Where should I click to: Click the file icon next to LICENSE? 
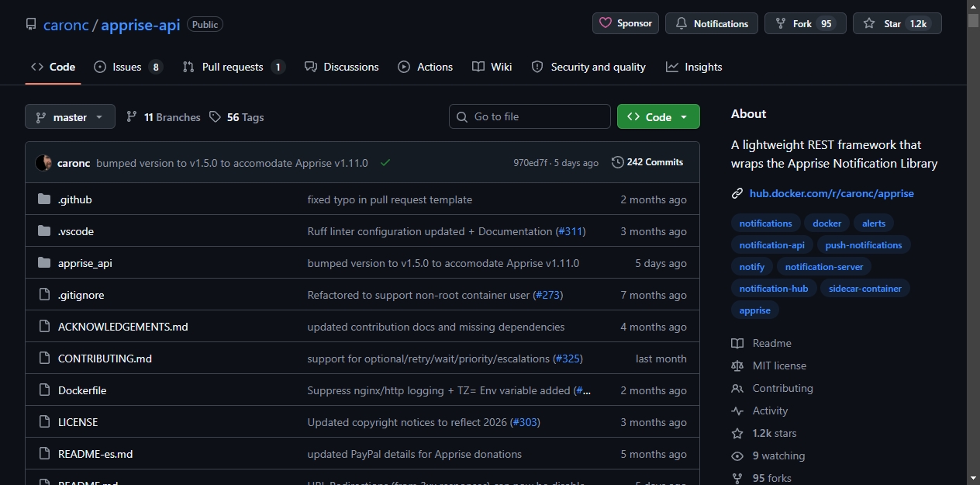point(44,422)
